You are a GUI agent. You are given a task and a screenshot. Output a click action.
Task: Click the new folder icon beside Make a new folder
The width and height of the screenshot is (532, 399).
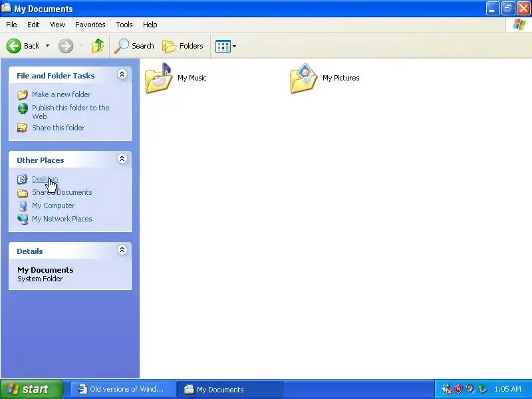pyautogui.click(x=23, y=94)
